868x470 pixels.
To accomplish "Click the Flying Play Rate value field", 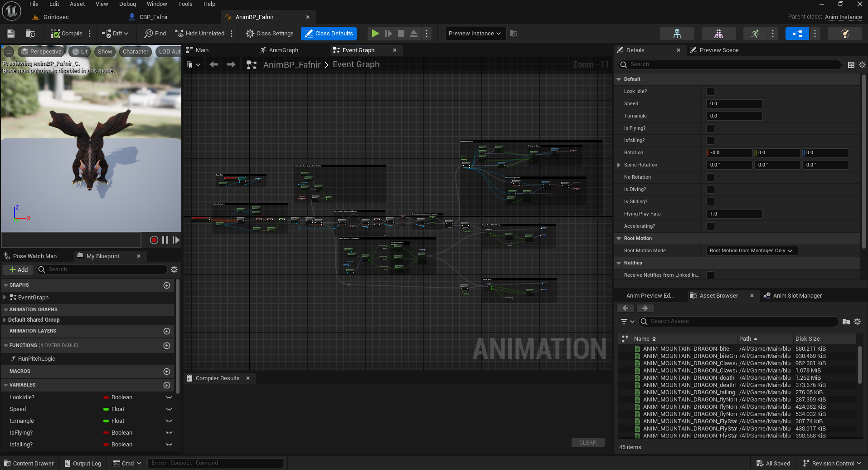I will [x=734, y=214].
